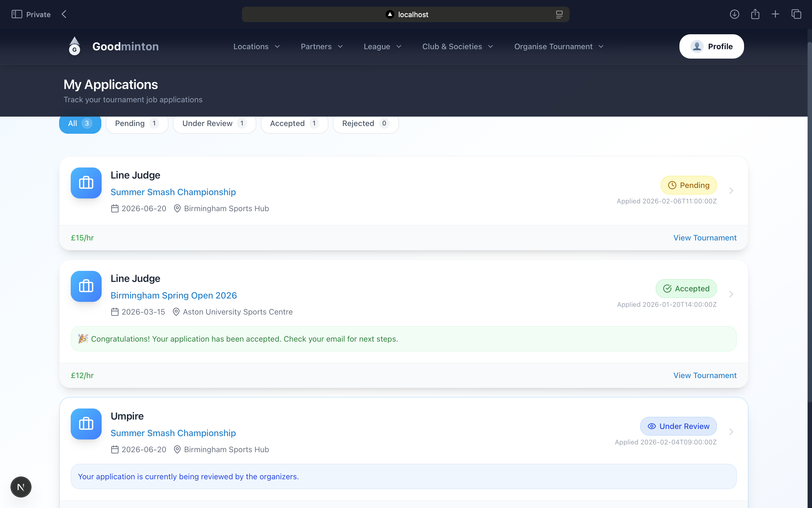Click the Goodminton logo icon

75,46
